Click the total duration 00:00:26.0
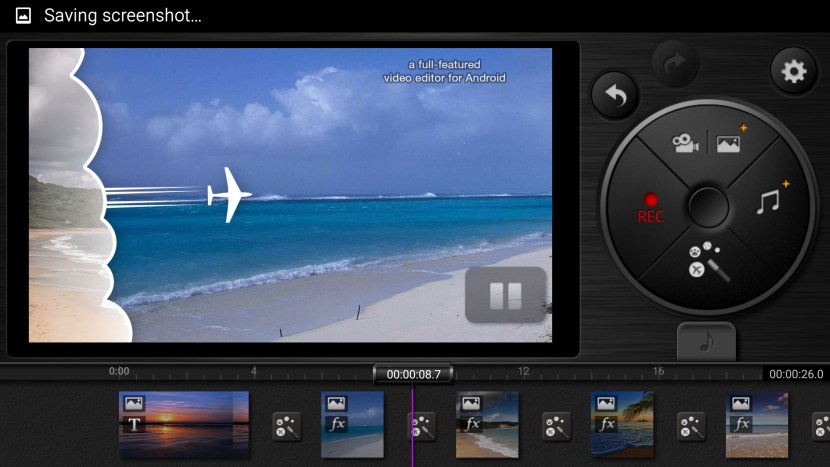This screenshot has width=830, height=467. pos(796,374)
